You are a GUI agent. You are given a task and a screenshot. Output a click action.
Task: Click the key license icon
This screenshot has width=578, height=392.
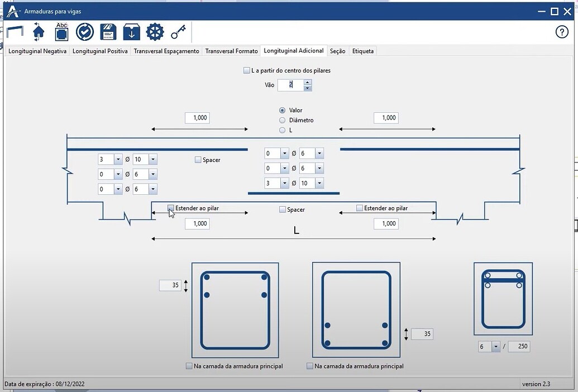(x=178, y=32)
